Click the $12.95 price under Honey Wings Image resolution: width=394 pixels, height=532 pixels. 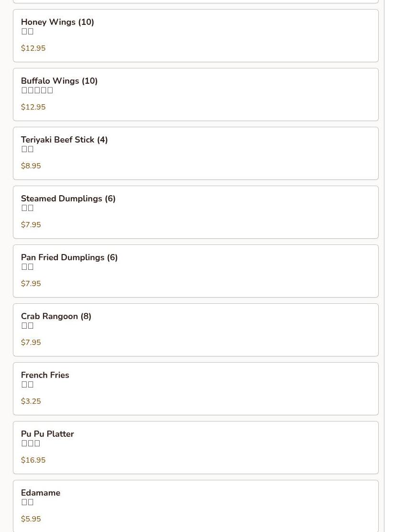[x=33, y=48]
